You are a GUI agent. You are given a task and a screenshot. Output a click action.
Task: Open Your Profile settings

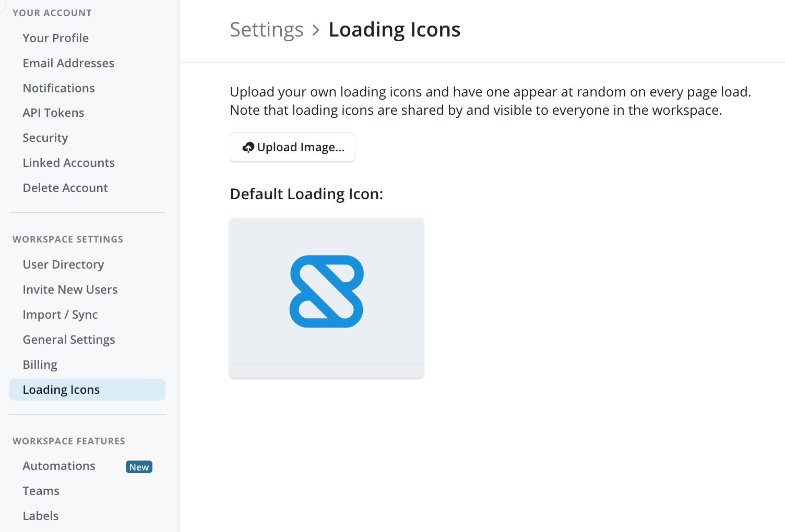point(56,38)
